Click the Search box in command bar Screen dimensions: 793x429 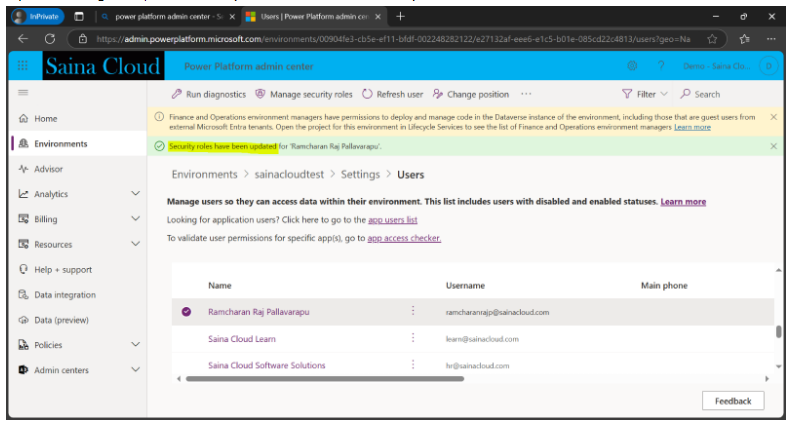[x=700, y=94]
